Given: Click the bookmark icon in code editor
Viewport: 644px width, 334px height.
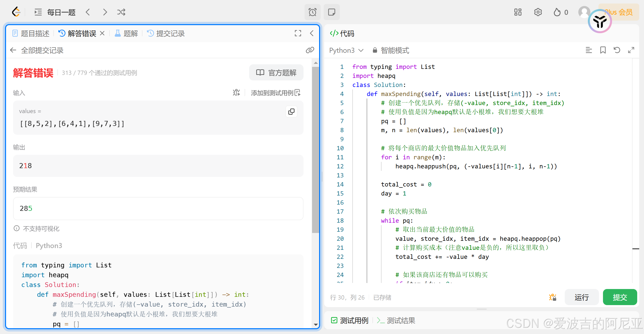Looking at the screenshot, I should click(x=603, y=50).
